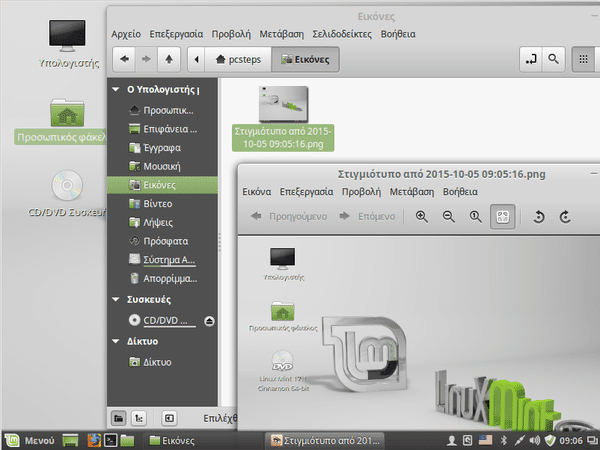Click the forward arrow in the file manager
Image resolution: width=600 pixels, height=450 pixels.
coord(146,59)
